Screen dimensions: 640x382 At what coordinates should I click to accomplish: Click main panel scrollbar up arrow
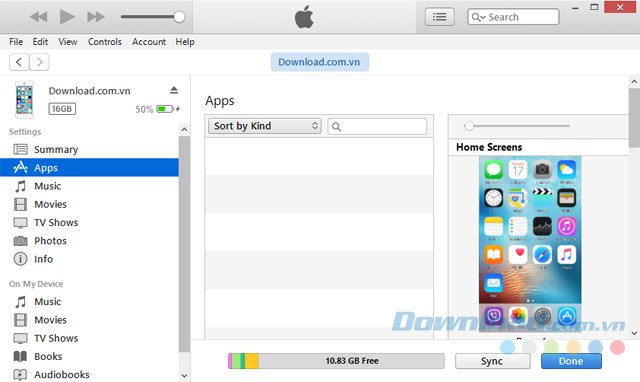tap(634, 82)
